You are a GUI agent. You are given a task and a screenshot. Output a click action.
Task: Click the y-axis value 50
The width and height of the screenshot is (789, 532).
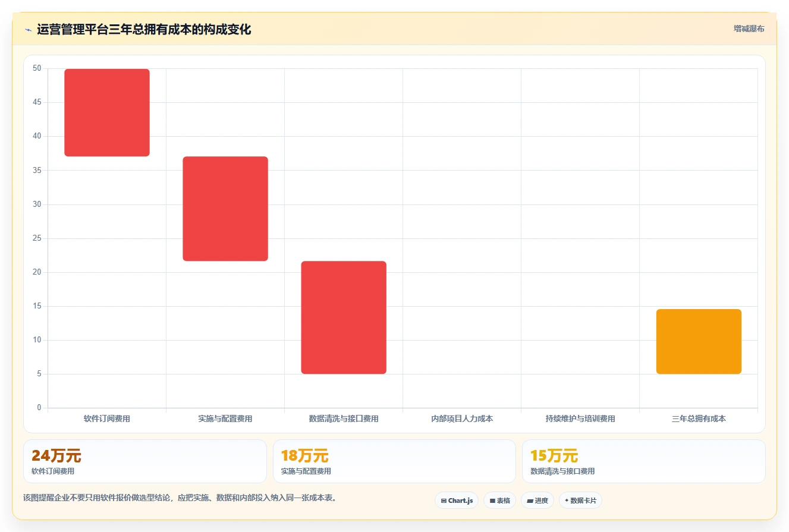coord(37,68)
